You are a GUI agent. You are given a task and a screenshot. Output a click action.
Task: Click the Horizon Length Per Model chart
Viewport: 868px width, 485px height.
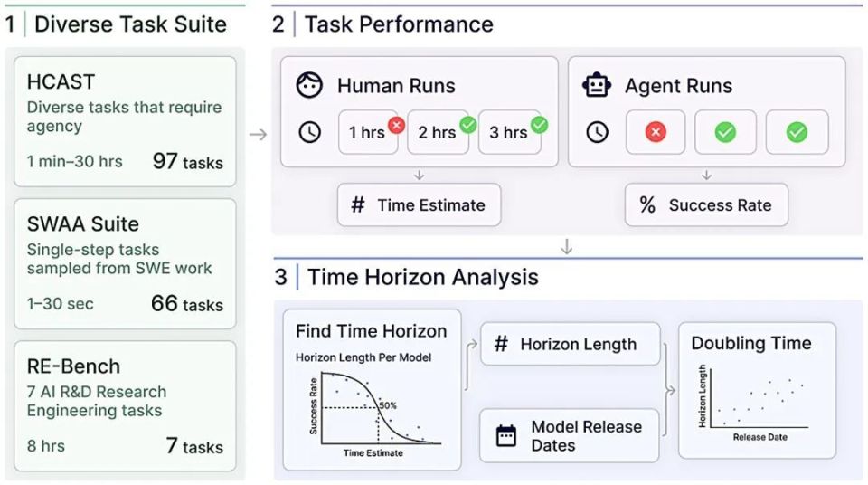point(371,405)
